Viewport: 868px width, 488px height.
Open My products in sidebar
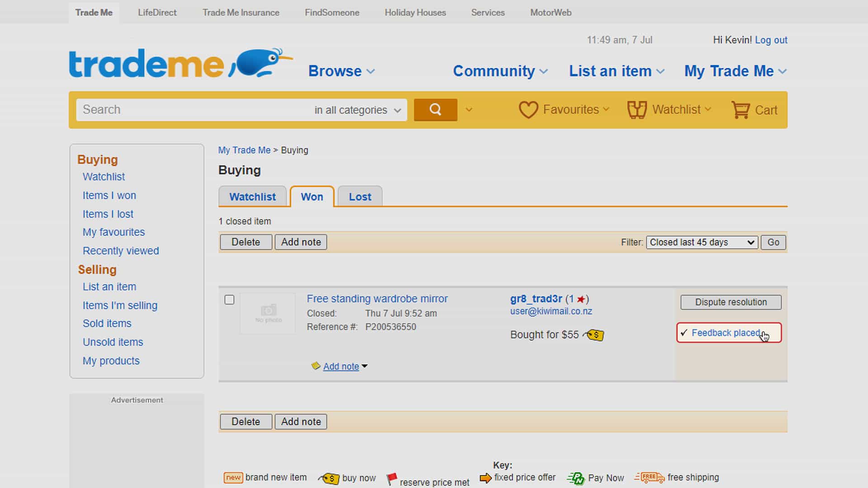click(x=111, y=361)
